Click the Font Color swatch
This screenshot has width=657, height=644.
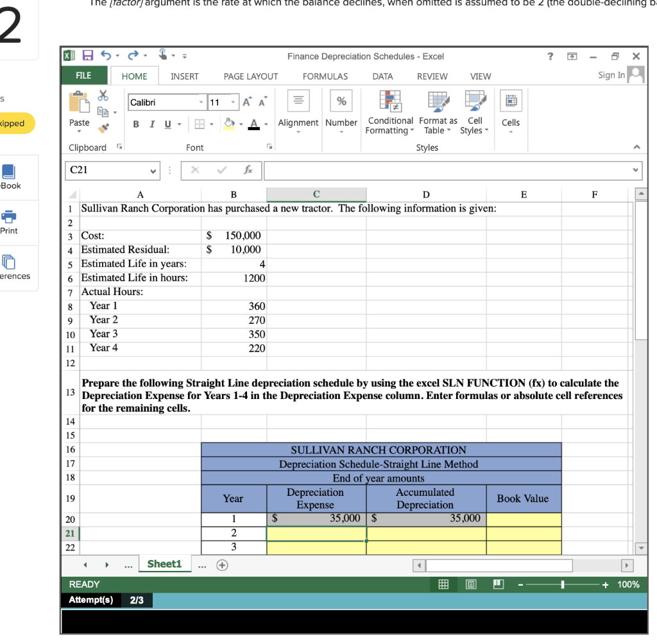tap(254, 124)
